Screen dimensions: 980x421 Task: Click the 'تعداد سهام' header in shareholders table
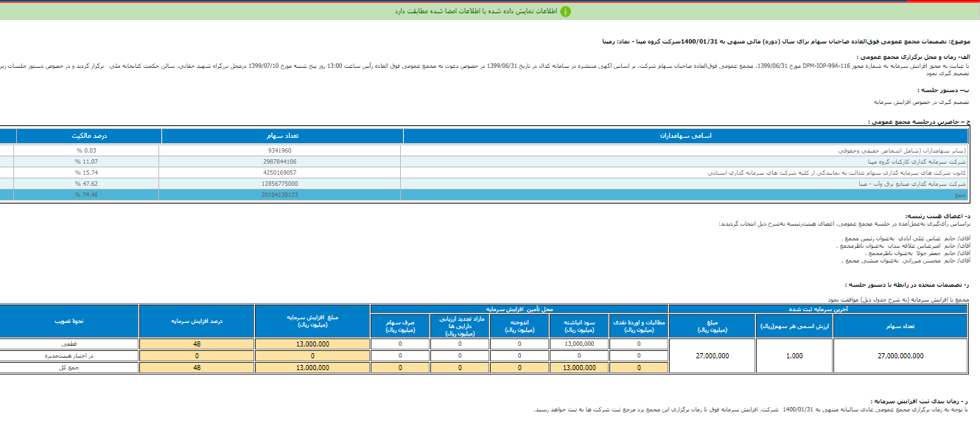coord(282,136)
